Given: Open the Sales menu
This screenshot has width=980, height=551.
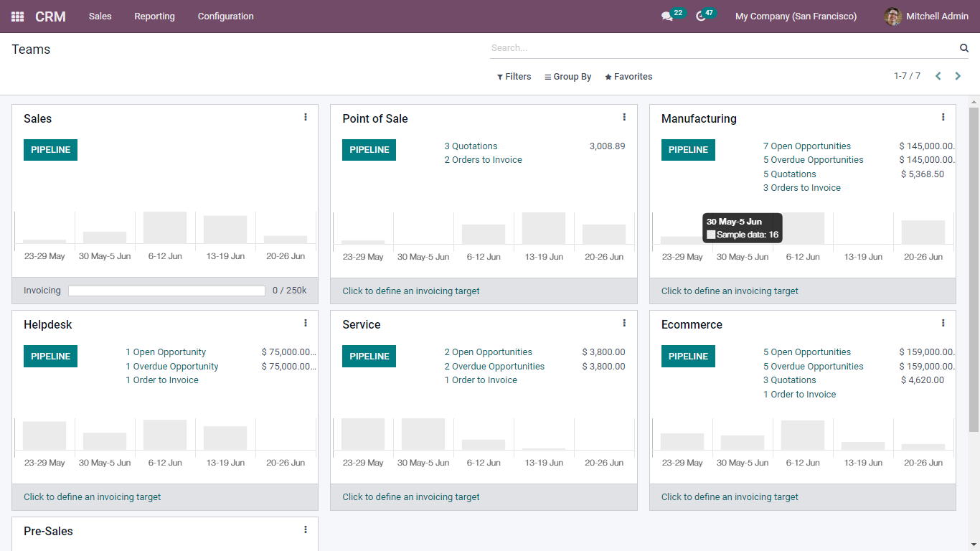Looking at the screenshot, I should [x=100, y=17].
